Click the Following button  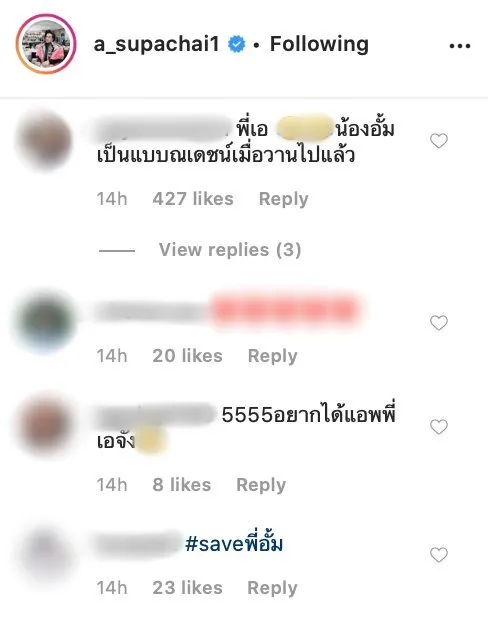coord(319,44)
